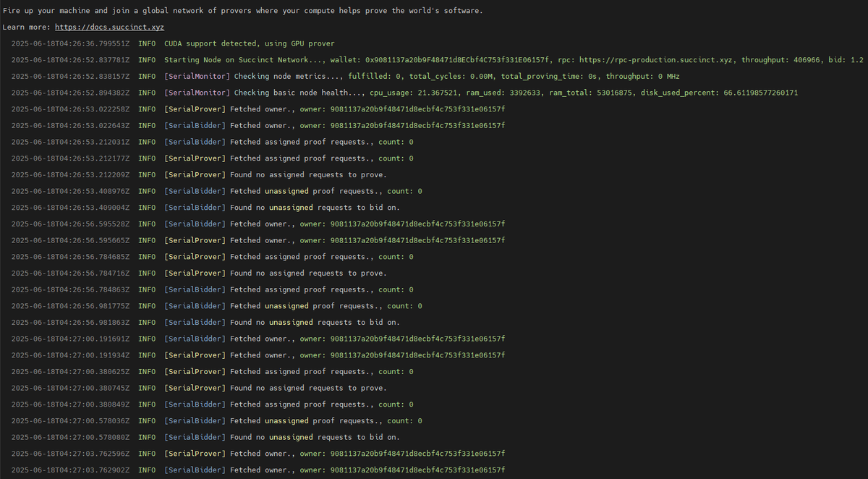Click [SerialBidder] tag in the 04:26:53.408976Z row

pos(195,191)
